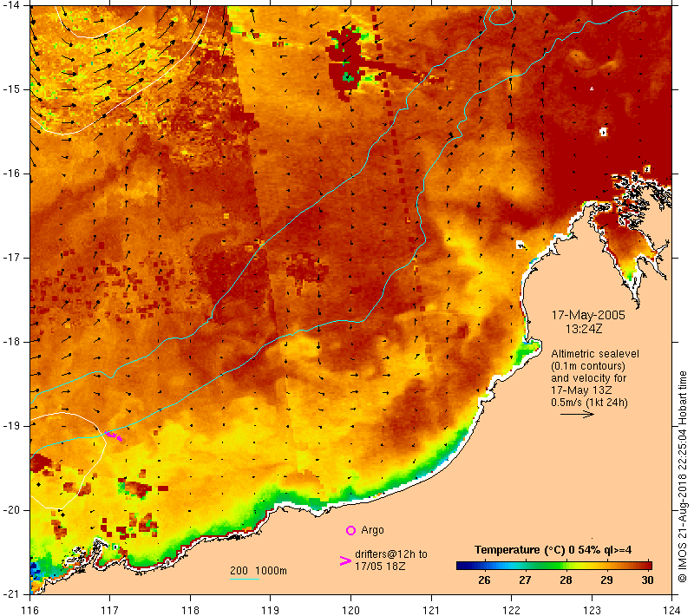Click the '29' temperature scale value

click(606, 580)
